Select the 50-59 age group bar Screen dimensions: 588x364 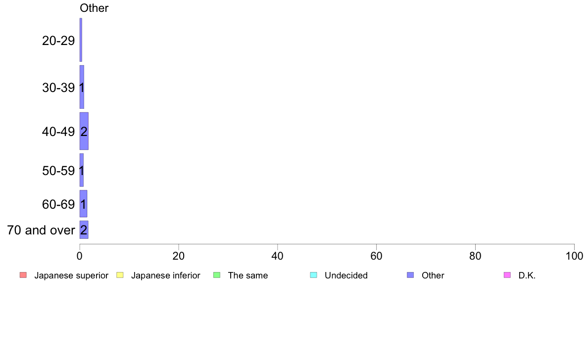pos(81,170)
